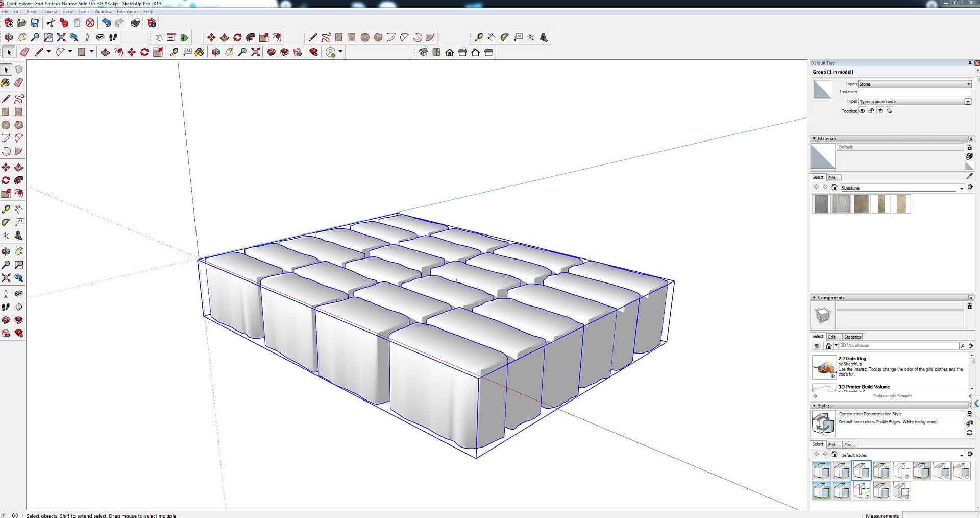Open the Bluestone materials collection dropdown

(x=962, y=189)
